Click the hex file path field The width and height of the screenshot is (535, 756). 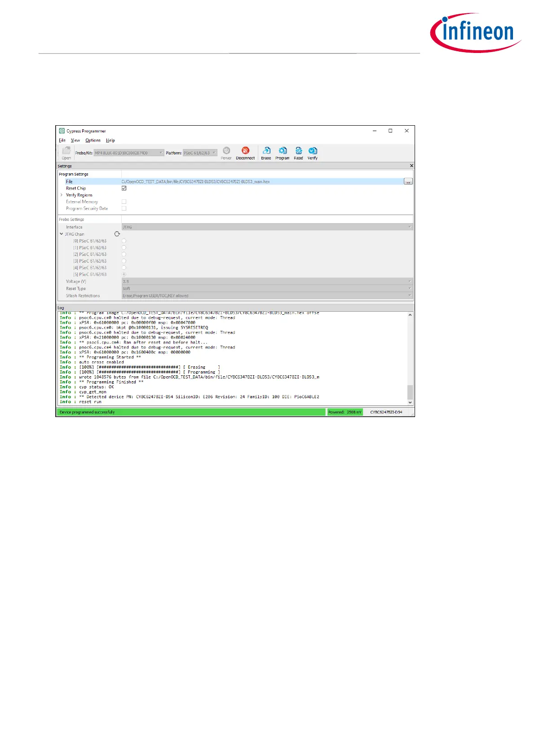click(x=262, y=182)
